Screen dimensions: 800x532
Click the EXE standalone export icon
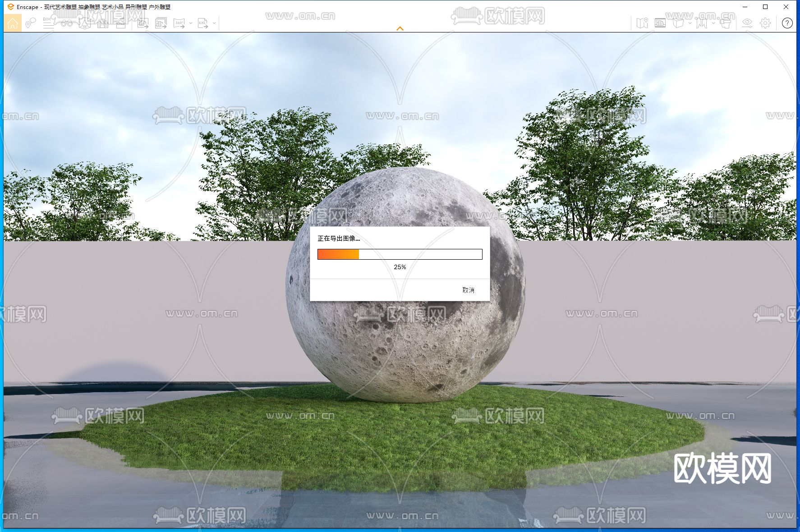(x=203, y=23)
